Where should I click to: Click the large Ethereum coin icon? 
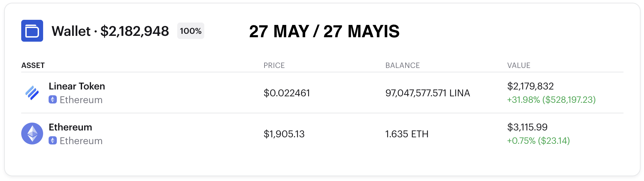(x=32, y=134)
